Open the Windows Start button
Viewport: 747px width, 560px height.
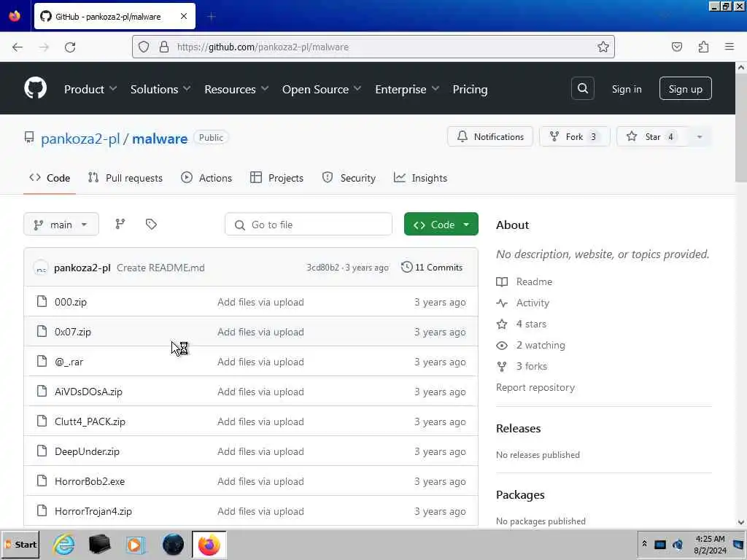(20, 544)
